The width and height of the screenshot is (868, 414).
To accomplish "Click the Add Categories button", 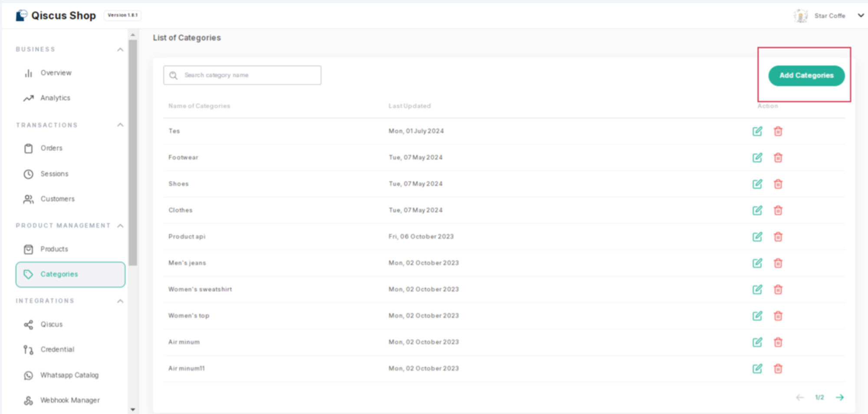I will [x=806, y=76].
